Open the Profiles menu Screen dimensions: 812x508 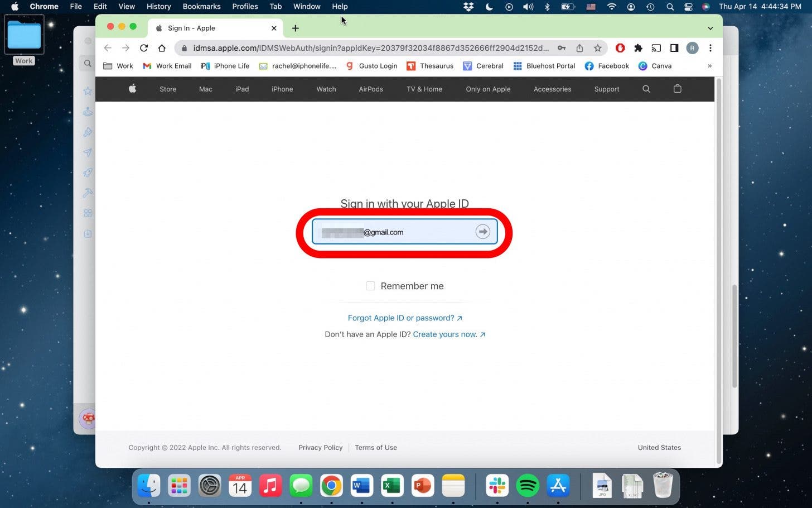245,7
